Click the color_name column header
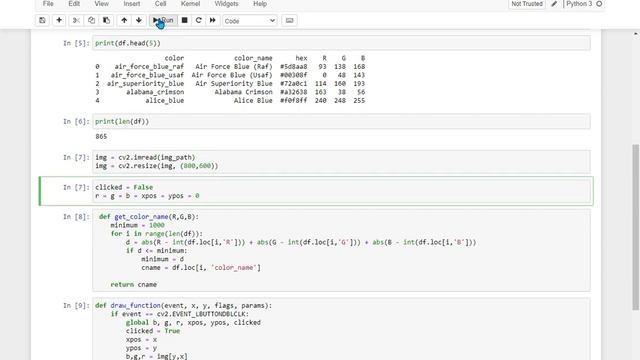640x360 pixels. 253,58
